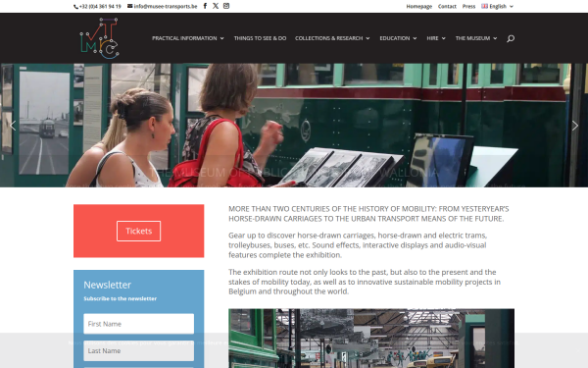This screenshot has height=368, width=588.
Task: Open the X (Twitter) profile icon
Action: coord(216,6)
